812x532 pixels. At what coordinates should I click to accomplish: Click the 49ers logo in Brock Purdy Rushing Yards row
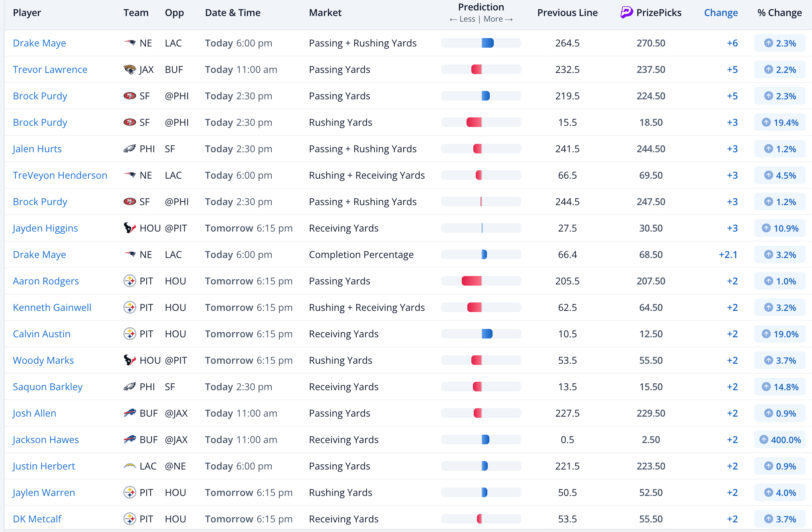click(x=129, y=122)
